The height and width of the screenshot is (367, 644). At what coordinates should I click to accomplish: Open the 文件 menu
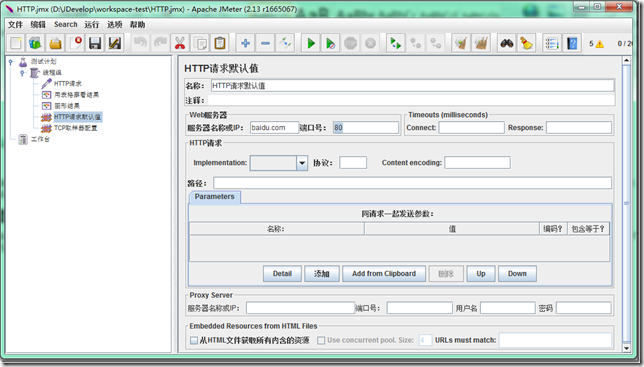[x=16, y=25]
